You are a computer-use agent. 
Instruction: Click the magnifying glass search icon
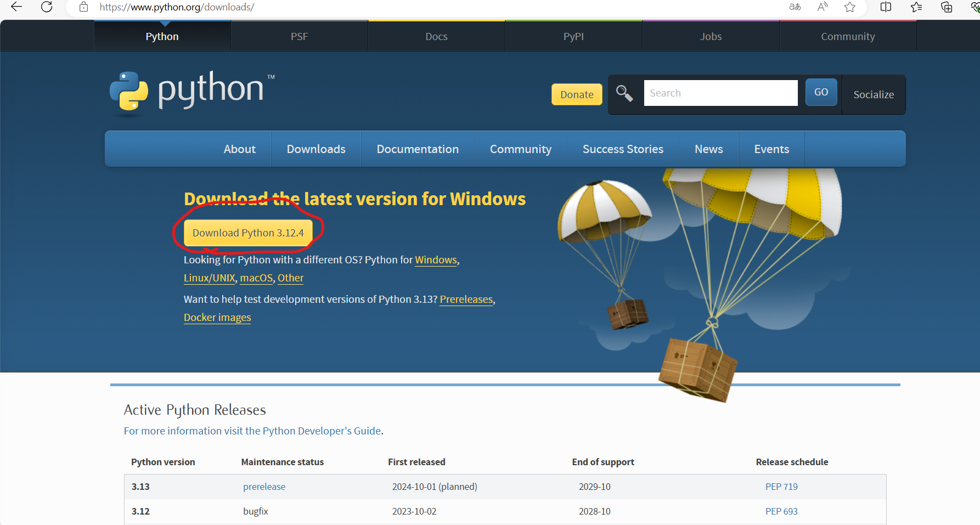[x=624, y=93]
